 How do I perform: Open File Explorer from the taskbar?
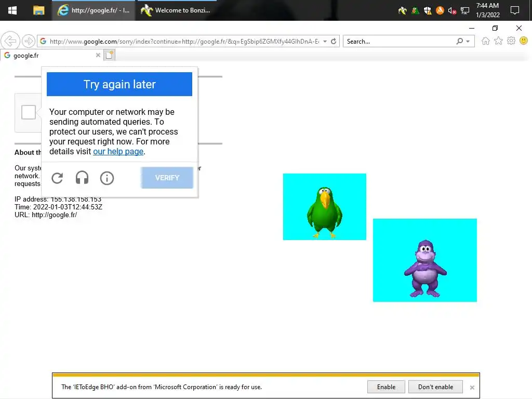coord(38,10)
